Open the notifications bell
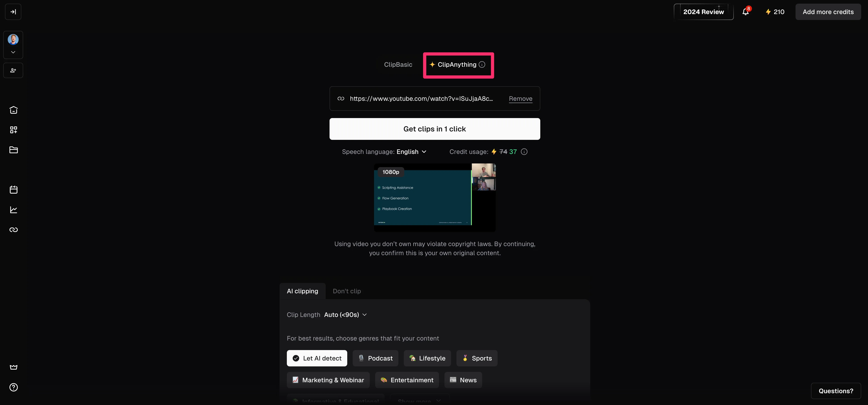This screenshot has height=405, width=868. coord(746,12)
